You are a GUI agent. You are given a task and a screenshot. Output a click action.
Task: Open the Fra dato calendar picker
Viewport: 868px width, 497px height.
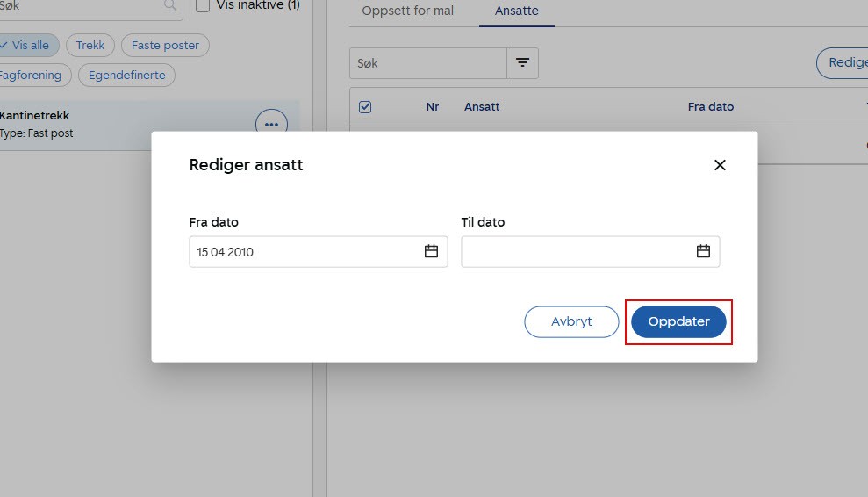tap(431, 252)
